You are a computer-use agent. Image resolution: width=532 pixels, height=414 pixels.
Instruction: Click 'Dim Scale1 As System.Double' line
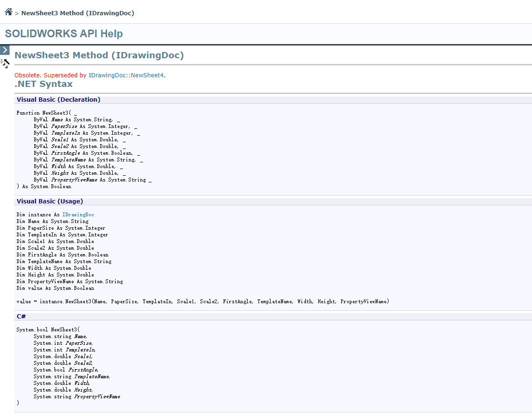55,242
